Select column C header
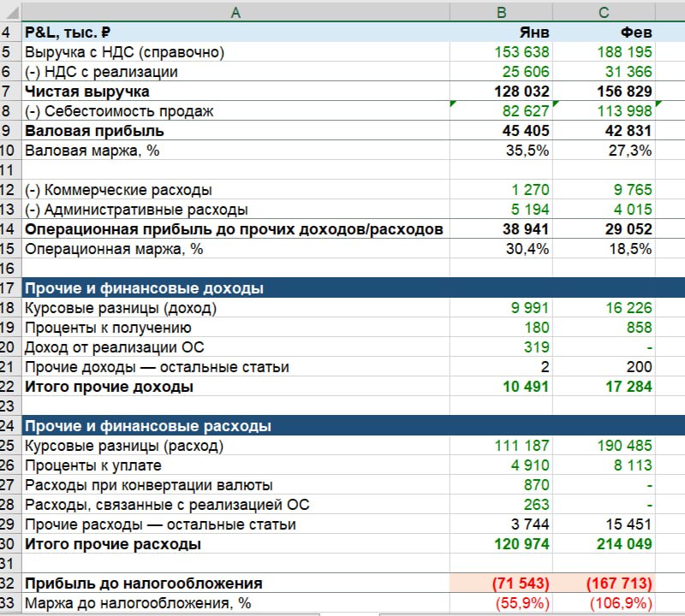This screenshot has width=685, height=616. (604, 12)
